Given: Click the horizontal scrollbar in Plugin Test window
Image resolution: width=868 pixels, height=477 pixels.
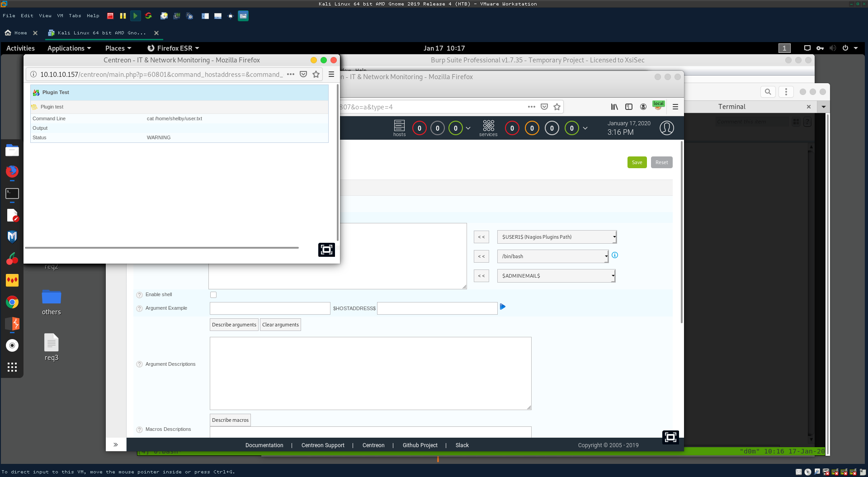Looking at the screenshot, I should 162,248.
